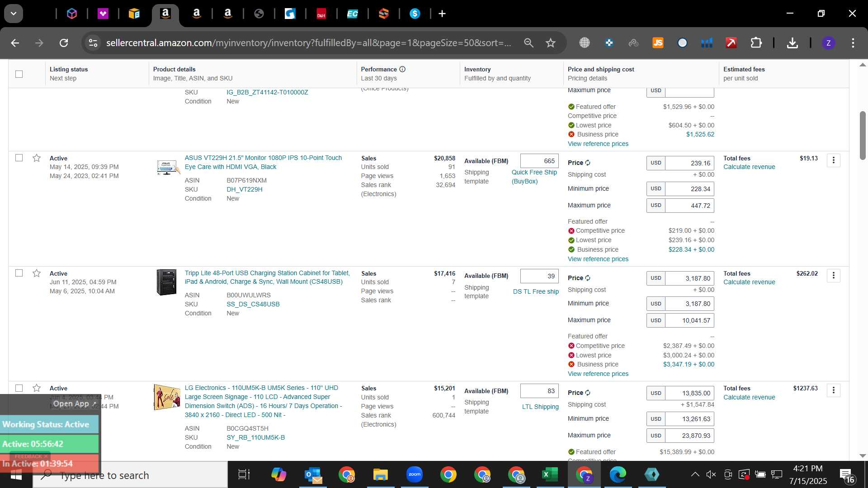Click the Open App overlay button
Image resolution: width=868 pixels, height=488 pixels.
click(75, 404)
